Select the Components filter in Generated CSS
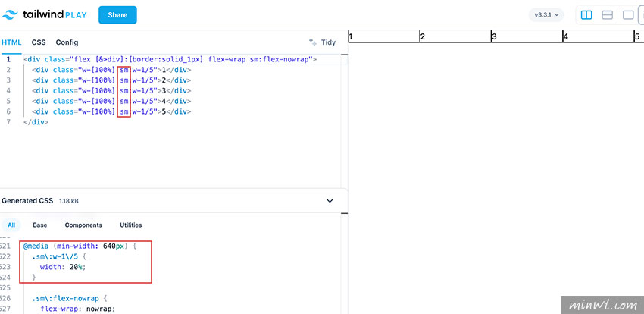 83,225
